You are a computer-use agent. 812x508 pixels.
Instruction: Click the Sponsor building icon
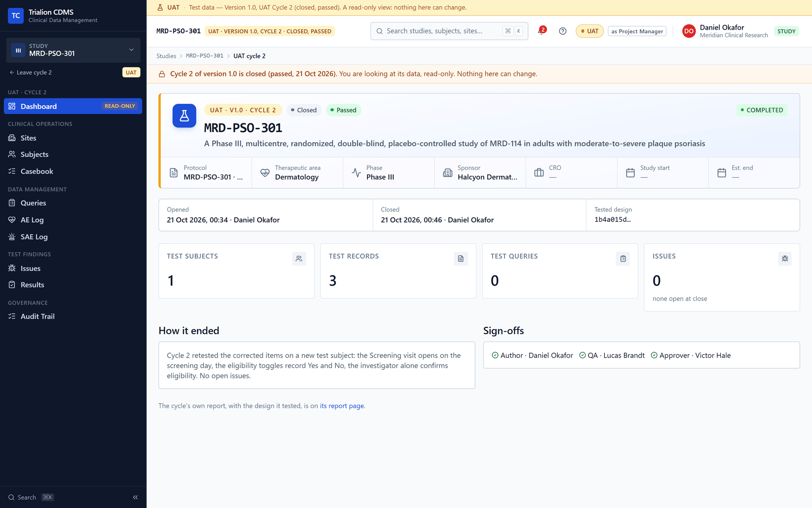pyautogui.click(x=447, y=172)
